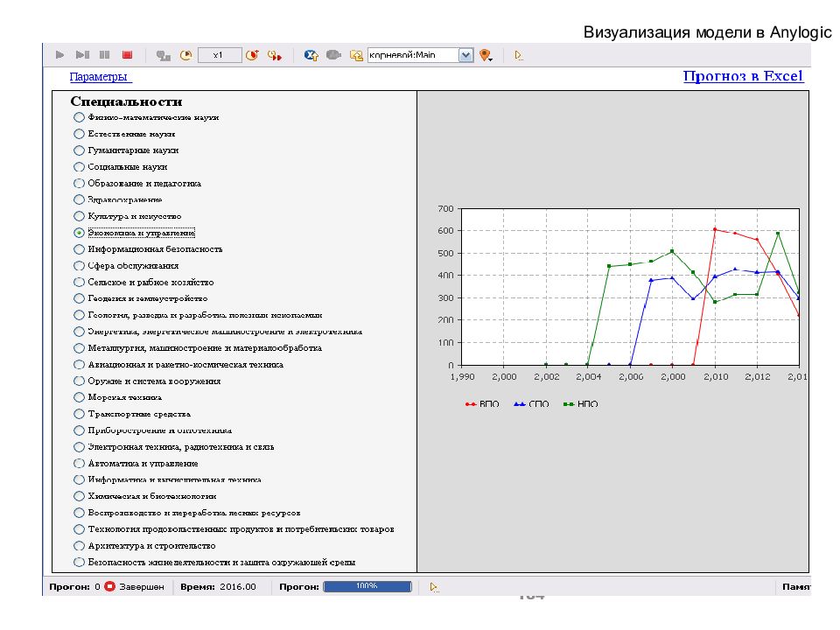Viewport: 840px width, 630px height.
Task: Click the Step forward button
Action: (82, 54)
